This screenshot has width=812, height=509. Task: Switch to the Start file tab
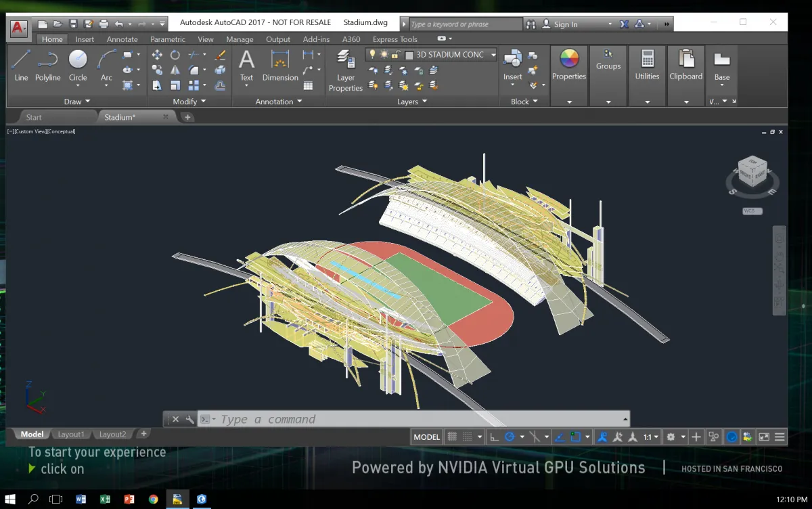coord(34,117)
